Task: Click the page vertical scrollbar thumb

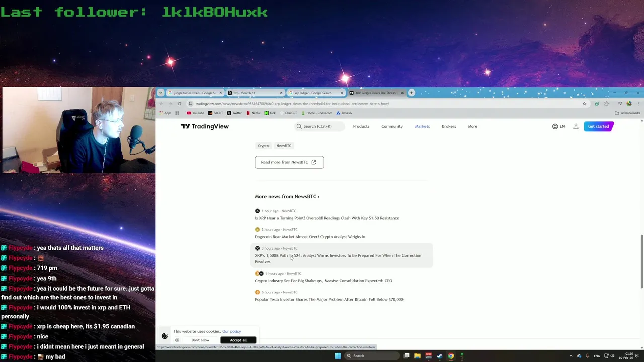Action: (641, 261)
